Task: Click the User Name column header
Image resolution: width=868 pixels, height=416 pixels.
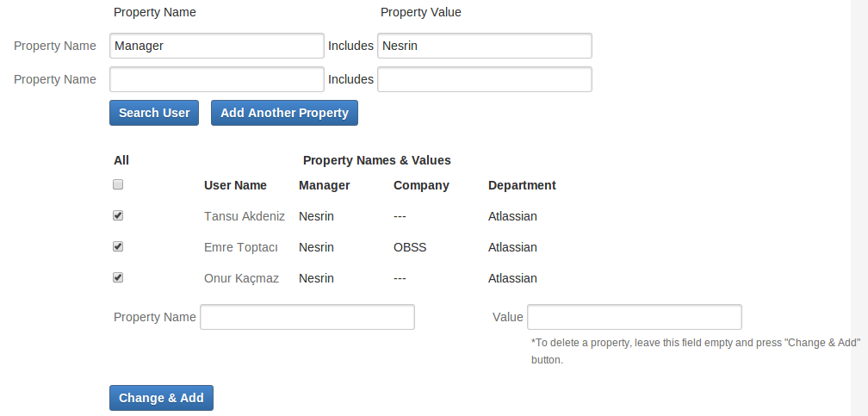Action: pyautogui.click(x=235, y=185)
